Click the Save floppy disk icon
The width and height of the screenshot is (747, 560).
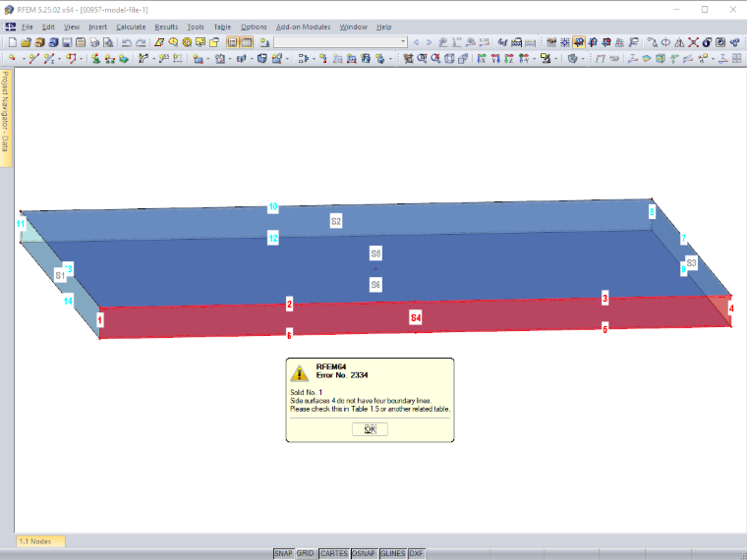coord(67,42)
